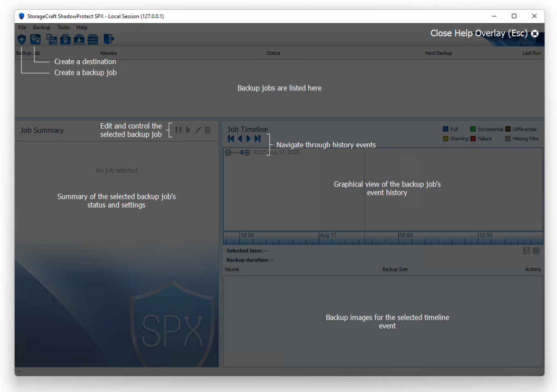
Task: Click the Volume column header in backup images list
Action: click(232, 270)
